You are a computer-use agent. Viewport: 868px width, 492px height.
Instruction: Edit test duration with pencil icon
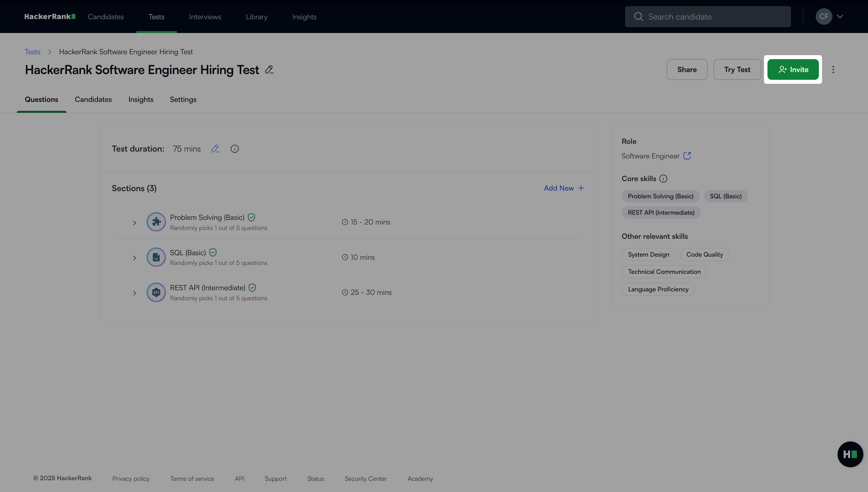pyautogui.click(x=215, y=149)
